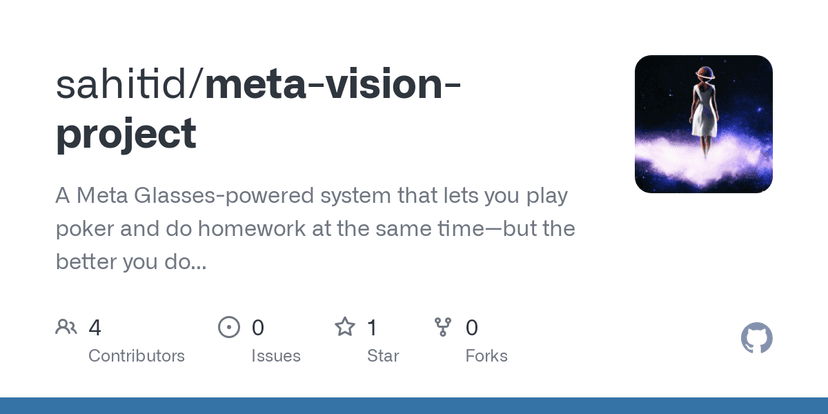Image resolution: width=828 pixels, height=414 pixels.
Task: Click the forks count '0'
Action: 472,327
